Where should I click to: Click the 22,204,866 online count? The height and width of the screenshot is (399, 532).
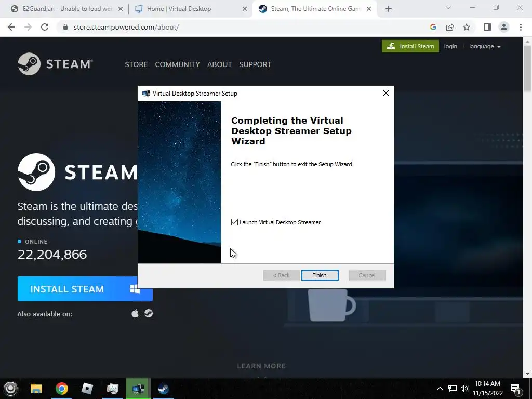[x=52, y=255]
